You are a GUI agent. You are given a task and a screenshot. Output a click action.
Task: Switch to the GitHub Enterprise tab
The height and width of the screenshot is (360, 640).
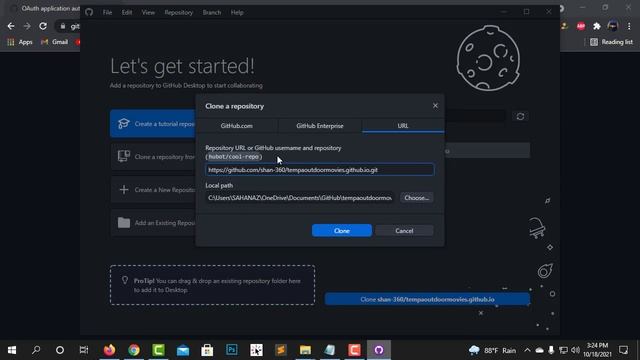(x=320, y=126)
